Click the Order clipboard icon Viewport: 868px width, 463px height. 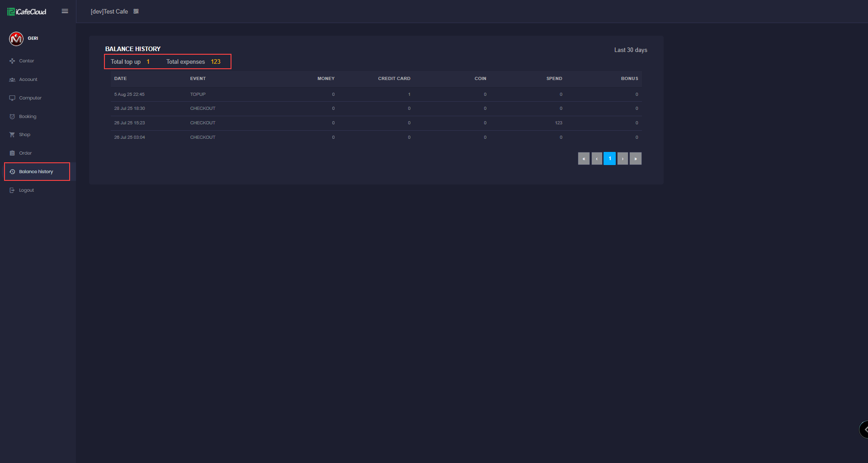coord(12,153)
